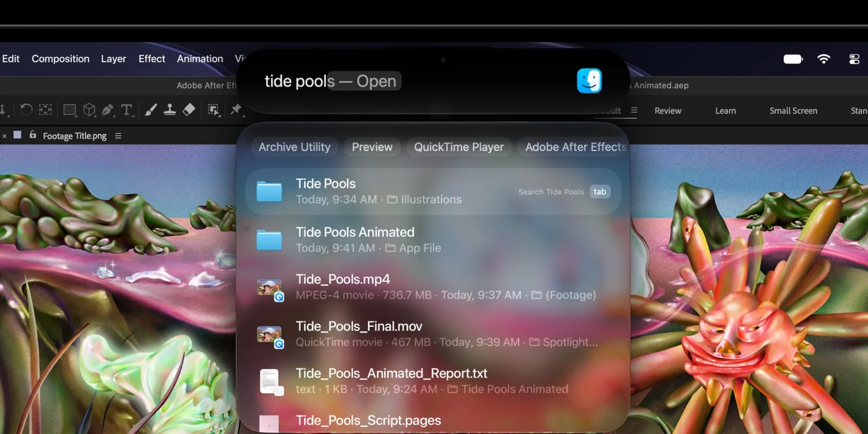This screenshot has width=868, height=434.
Task: Select the Tide_Pools_Script.pages result
Action: 433,420
